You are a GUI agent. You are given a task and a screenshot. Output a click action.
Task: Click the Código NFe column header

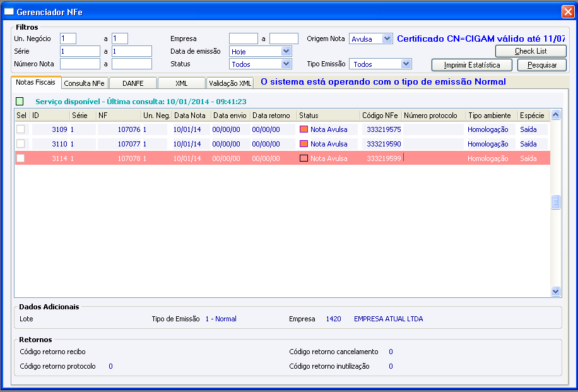point(380,115)
